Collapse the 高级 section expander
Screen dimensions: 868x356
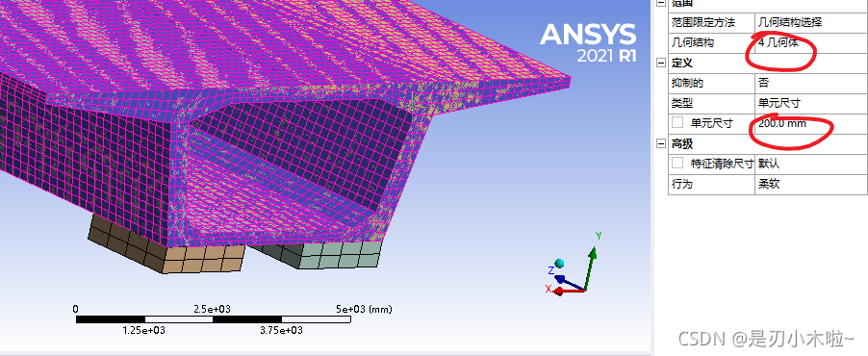(660, 144)
